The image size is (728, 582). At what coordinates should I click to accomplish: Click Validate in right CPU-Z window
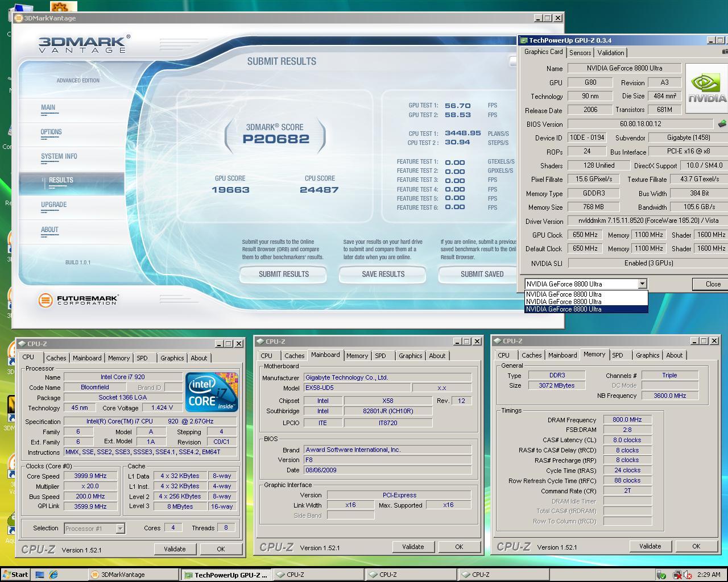[650, 546]
